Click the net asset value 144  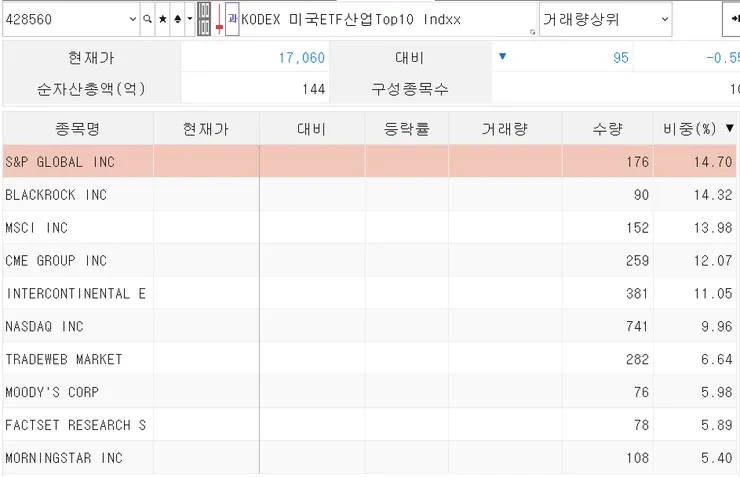(313, 89)
